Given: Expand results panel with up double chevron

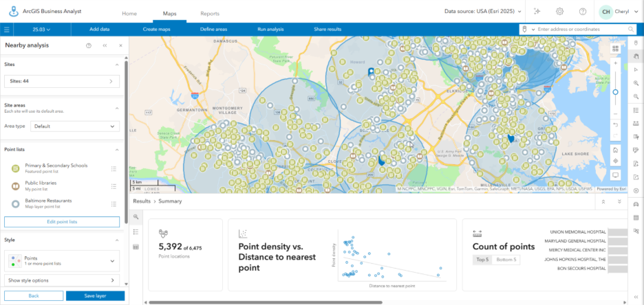Looking at the screenshot, I should point(603,201).
